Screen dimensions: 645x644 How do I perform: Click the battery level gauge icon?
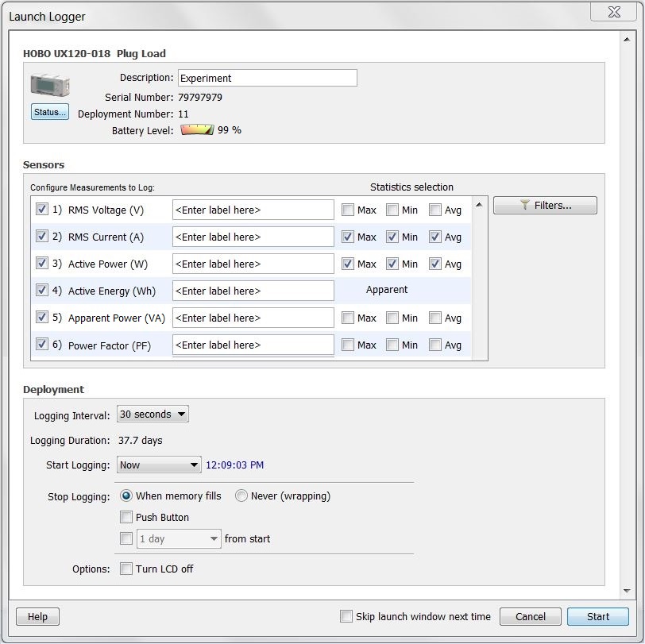click(196, 130)
